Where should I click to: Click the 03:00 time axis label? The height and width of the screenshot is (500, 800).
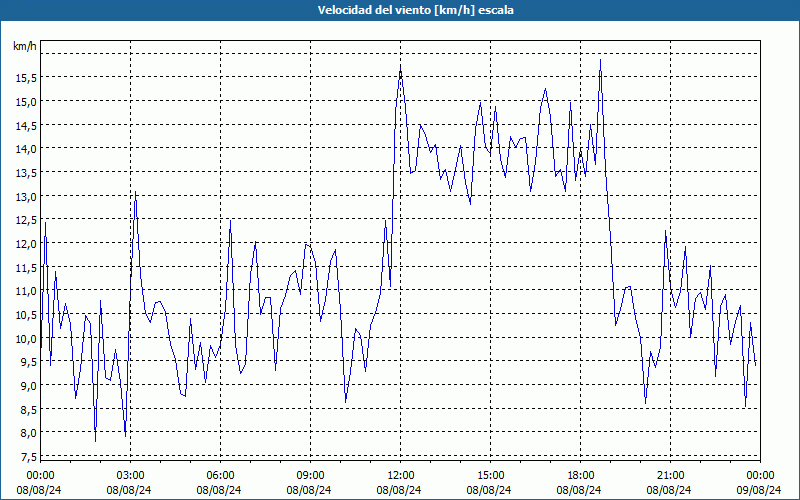click(130, 476)
